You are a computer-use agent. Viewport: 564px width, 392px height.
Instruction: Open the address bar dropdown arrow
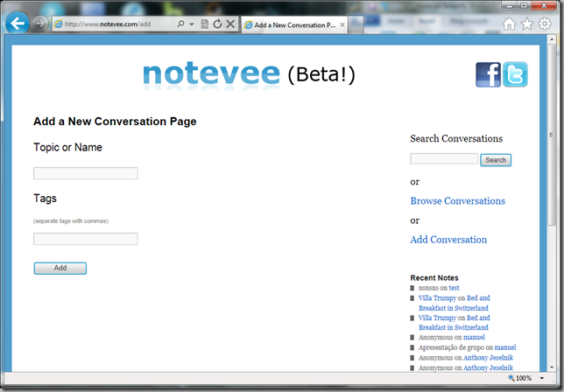pyautogui.click(x=192, y=24)
